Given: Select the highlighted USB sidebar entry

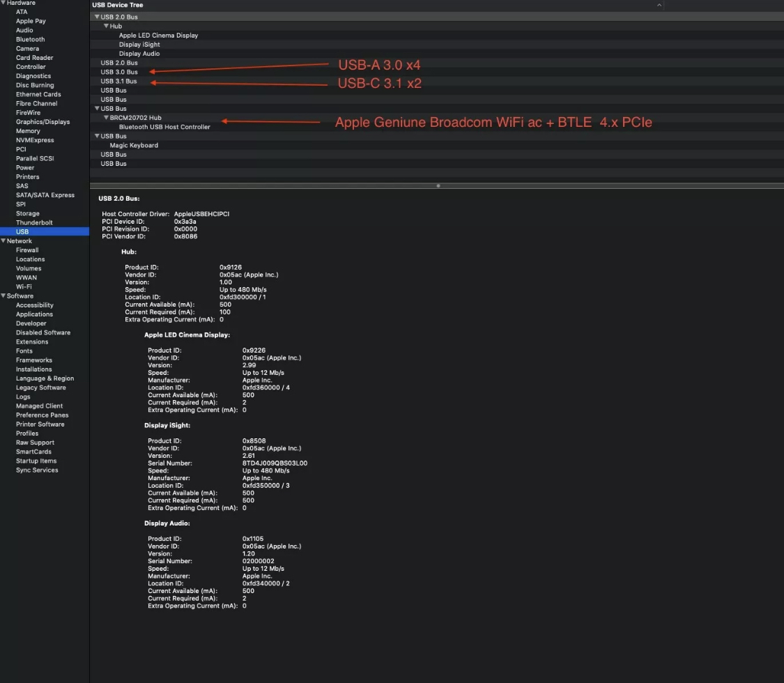Looking at the screenshot, I should [x=45, y=231].
